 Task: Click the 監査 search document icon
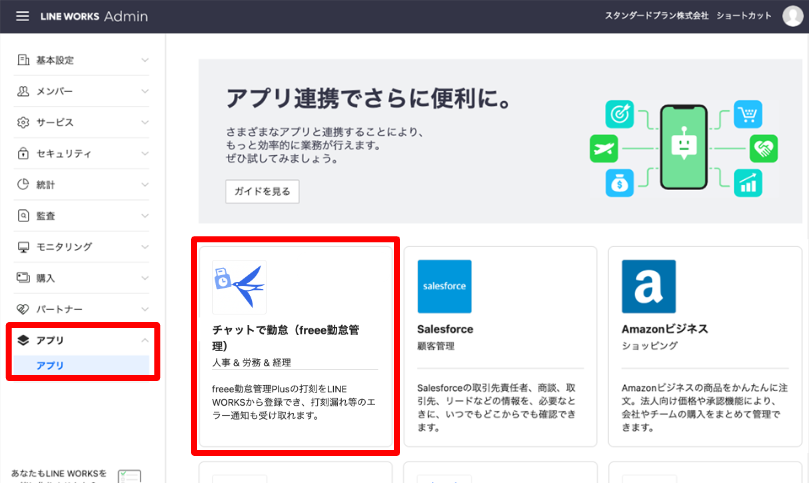coord(23,216)
